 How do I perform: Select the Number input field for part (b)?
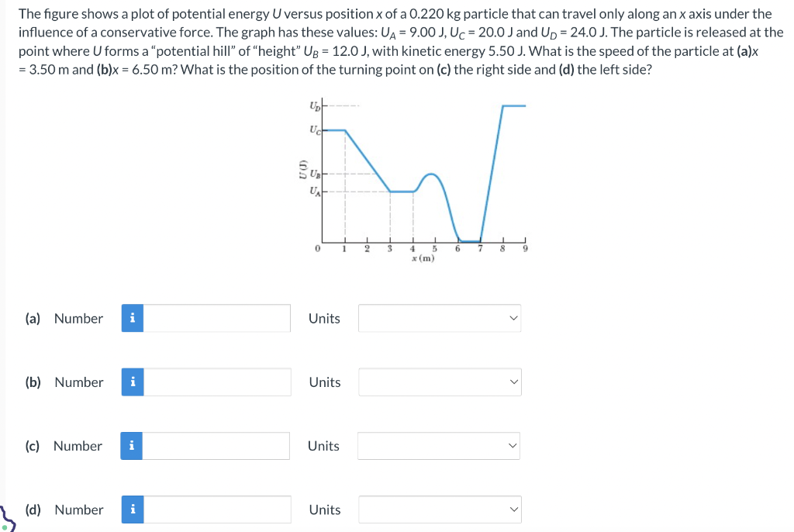click(x=217, y=382)
